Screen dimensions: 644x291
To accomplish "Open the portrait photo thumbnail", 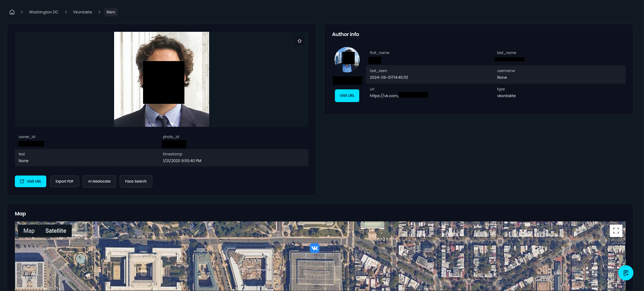I will pos(161,79).
